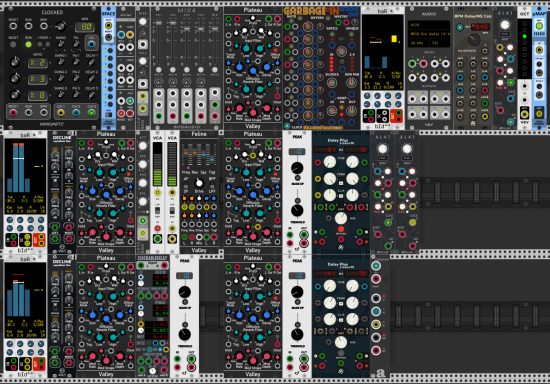Click MIX4 channel 1 green input jack
550x384 pixels.
tap(159, 116)
